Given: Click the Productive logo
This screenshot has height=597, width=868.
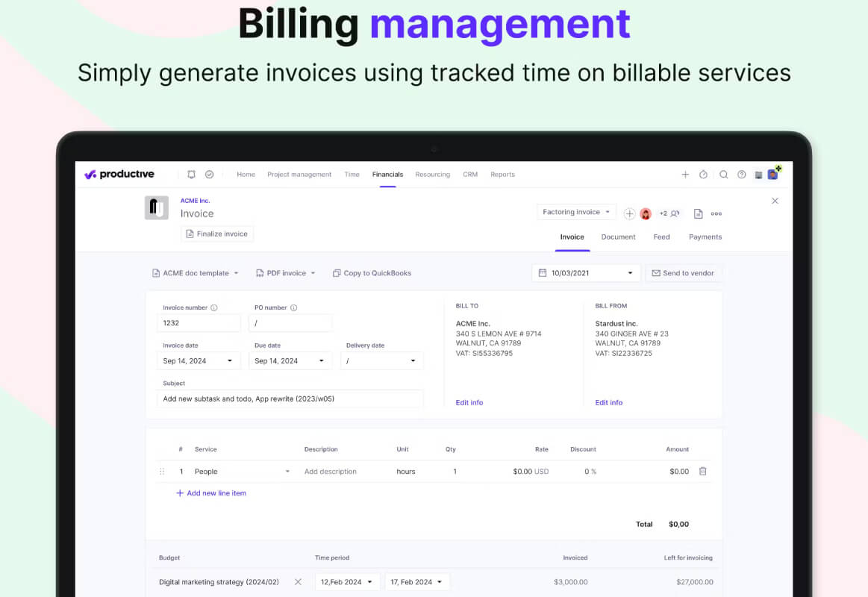Looking at the screenshot, I should click(x=119, y=175).
